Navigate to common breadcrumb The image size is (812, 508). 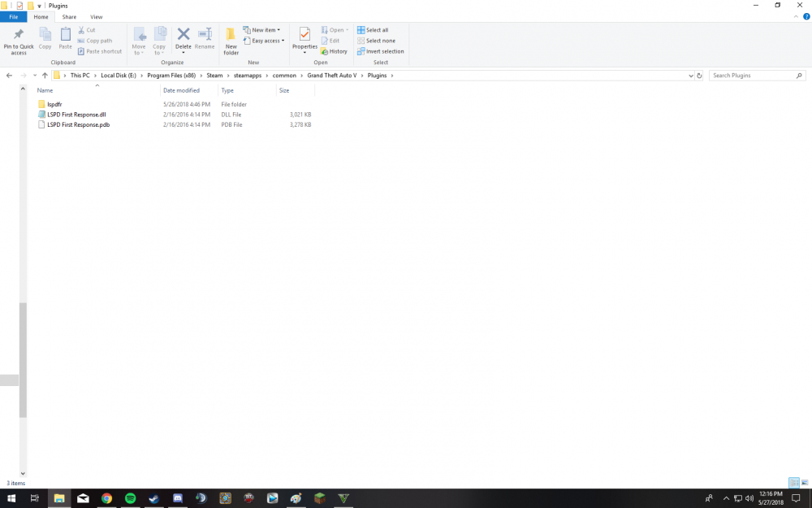(x=284, y=76)
